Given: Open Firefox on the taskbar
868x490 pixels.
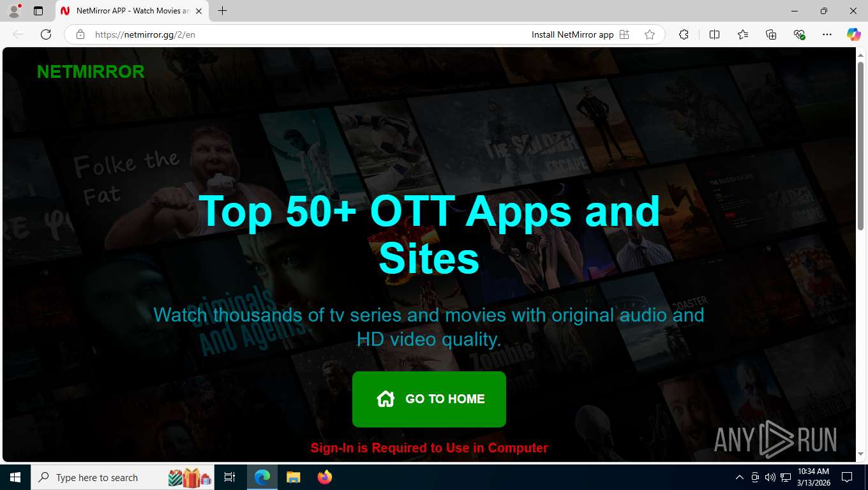Looking at the screenshot, I should click(x=324, y=477).
